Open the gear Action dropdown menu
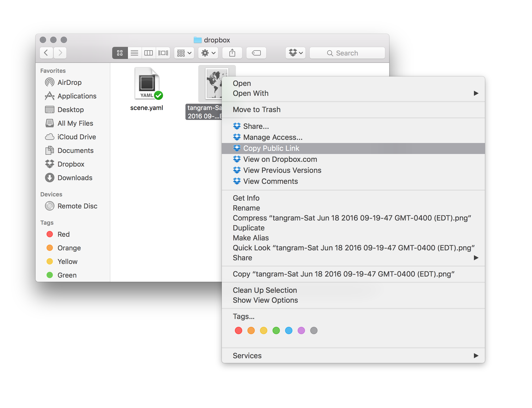532x408 pixels. pyautogui.click(x=208, y=53)
